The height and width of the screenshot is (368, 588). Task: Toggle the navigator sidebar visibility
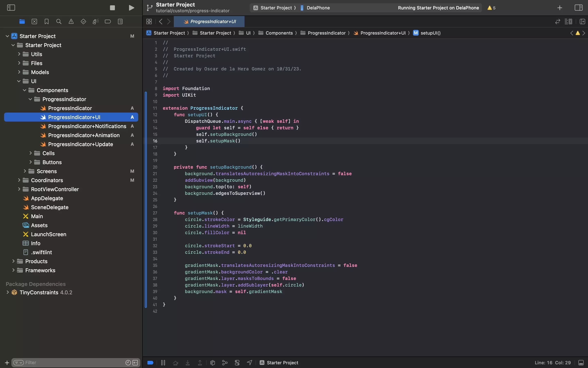pyautogui.click(x=11, y=8)
